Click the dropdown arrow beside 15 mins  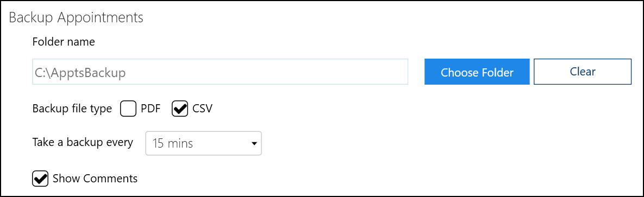pos(254,144)
